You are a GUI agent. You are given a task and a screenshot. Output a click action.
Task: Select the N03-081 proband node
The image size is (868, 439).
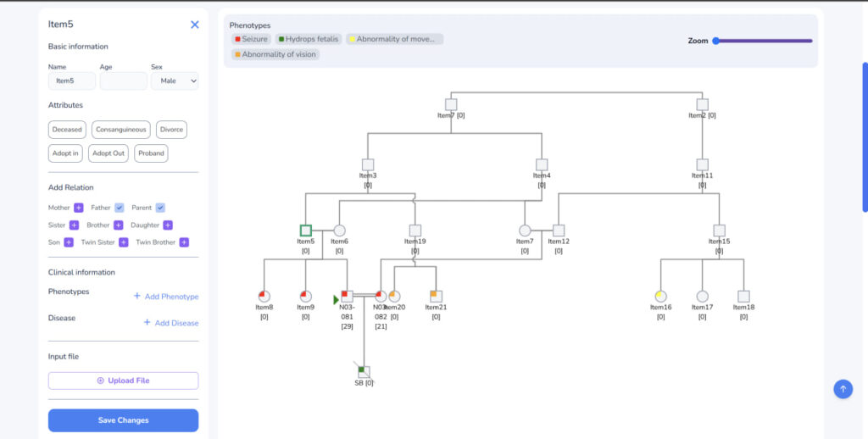pyautogui.click(x=347, y=296)
